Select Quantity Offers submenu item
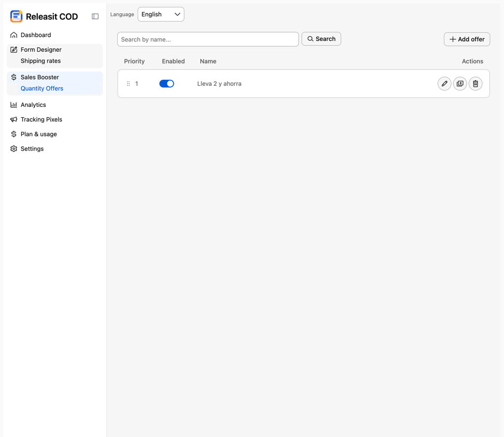 click(x=42, y=89)
